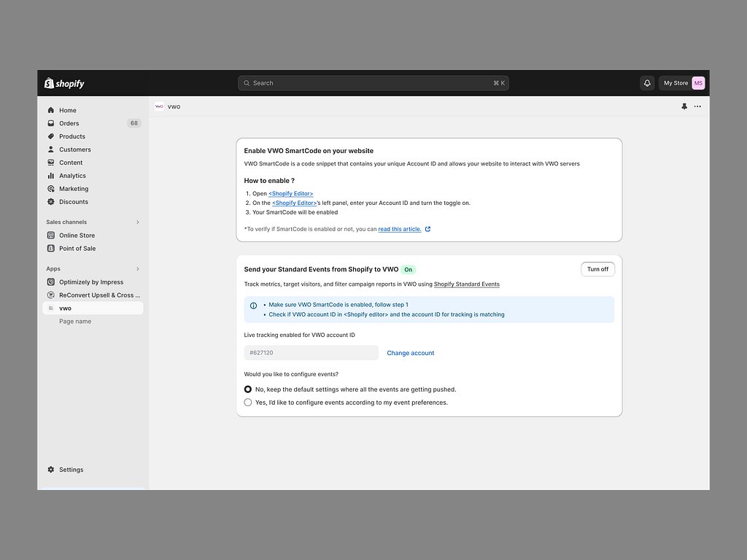Click the Orders inbox icon

[51, 123]
